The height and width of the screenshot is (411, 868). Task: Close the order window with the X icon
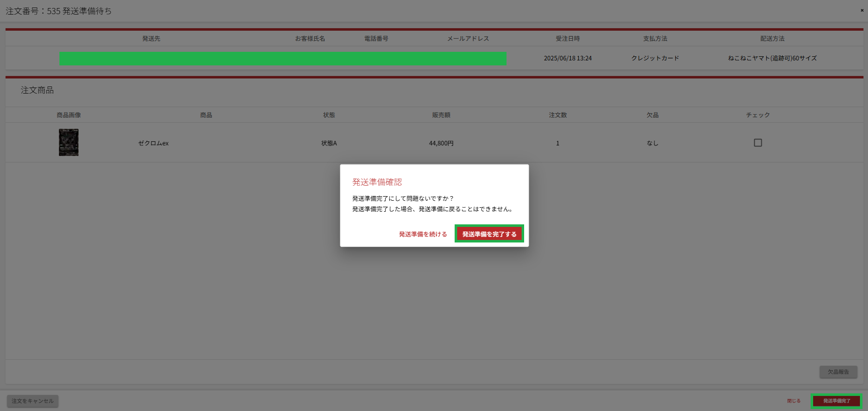861,10
